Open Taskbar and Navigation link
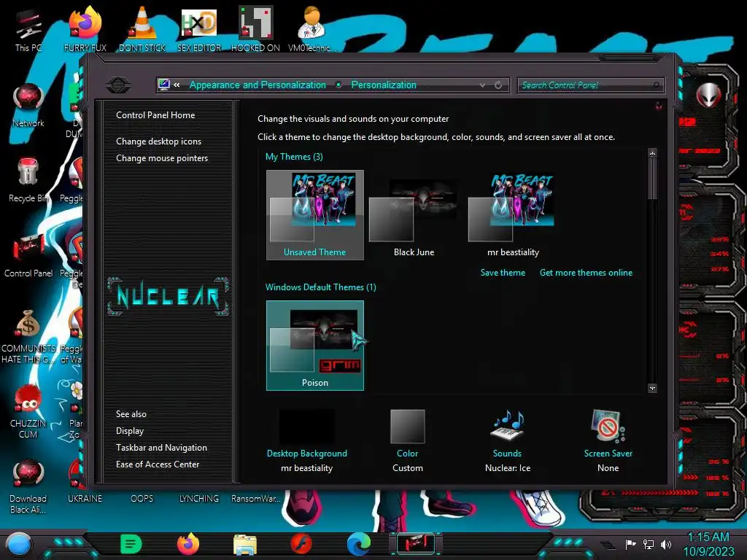The image size is (747, 560). [161, 448]
